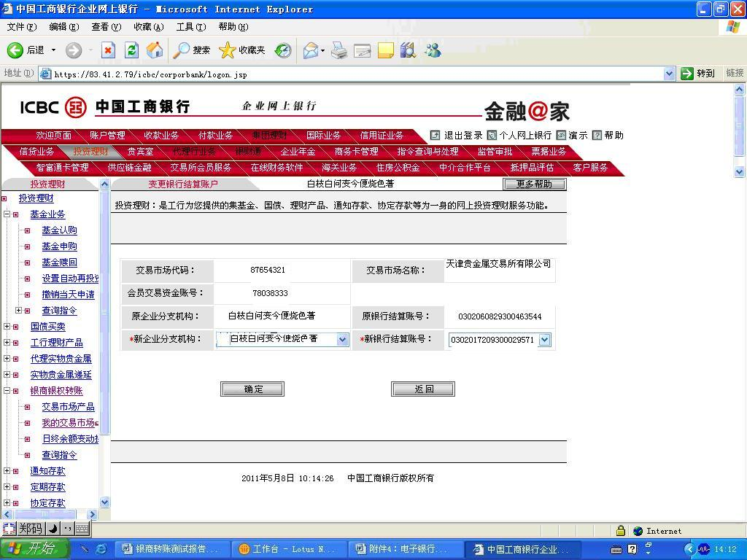Viewport: 747px width, 560px height.
Task: Expand the 定期存款 tree node
Action: pyautogui.click(x=7, y=486)
